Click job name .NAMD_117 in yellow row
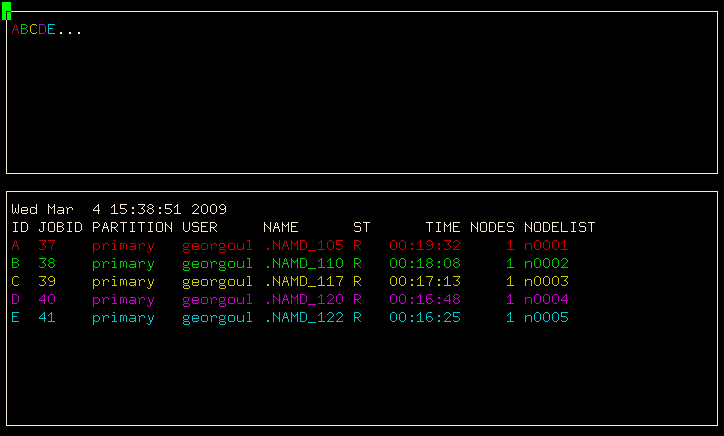The image size is (724, 436). (304, 282)
